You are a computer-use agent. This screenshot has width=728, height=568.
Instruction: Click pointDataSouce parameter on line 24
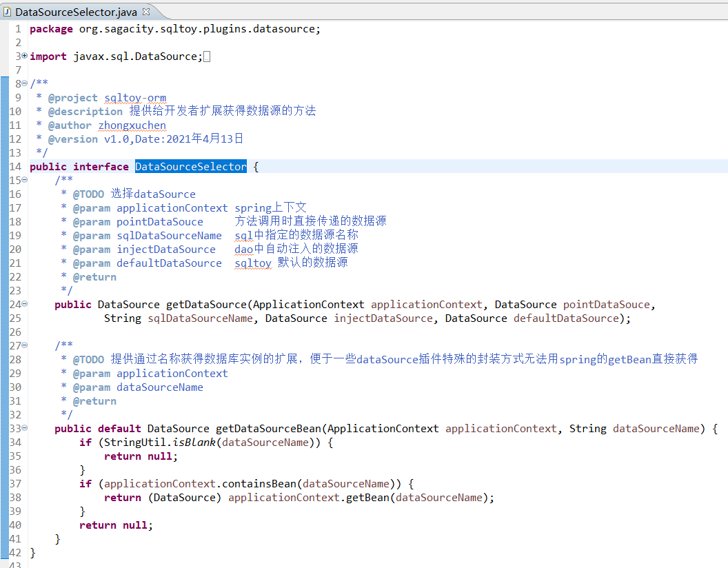click(x=607, y=305)
